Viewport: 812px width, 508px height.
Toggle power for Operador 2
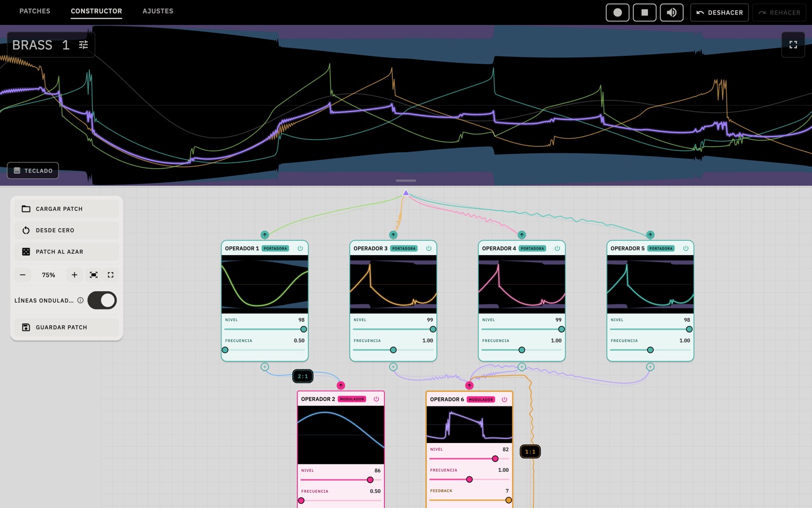[377, 399]
